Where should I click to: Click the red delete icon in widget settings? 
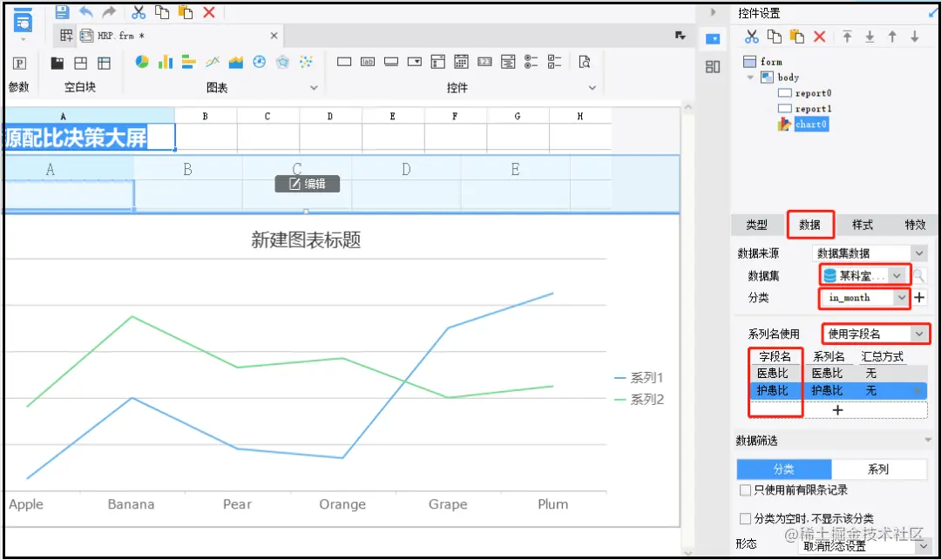[819, 37]
